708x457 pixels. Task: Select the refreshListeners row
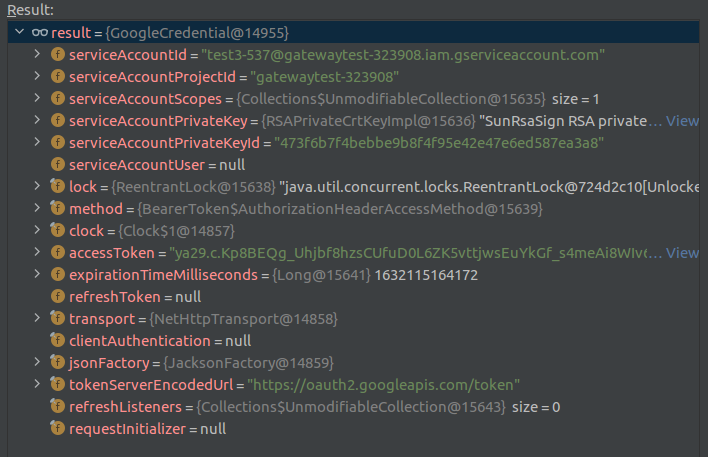(x=300, y=406)
